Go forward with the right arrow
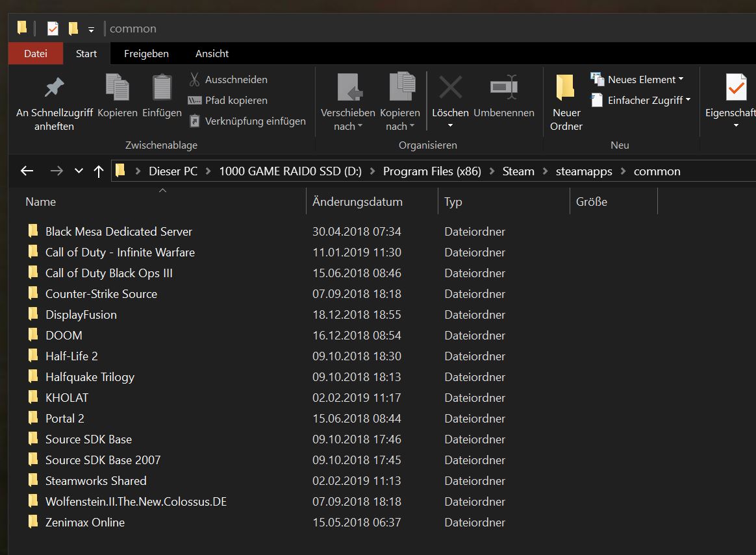This screenshot has height=555, width=756. [57, 171]
